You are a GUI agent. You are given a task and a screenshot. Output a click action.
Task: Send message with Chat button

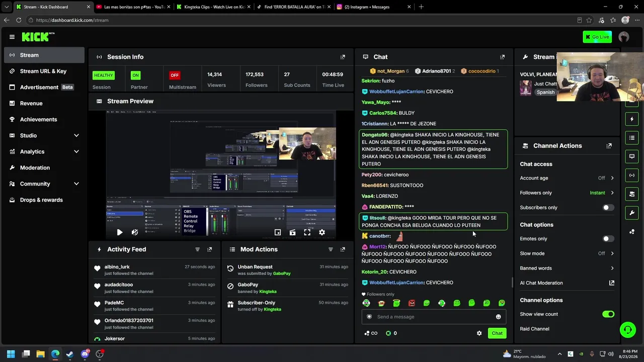pyautogui.click(x=497, y=333)
